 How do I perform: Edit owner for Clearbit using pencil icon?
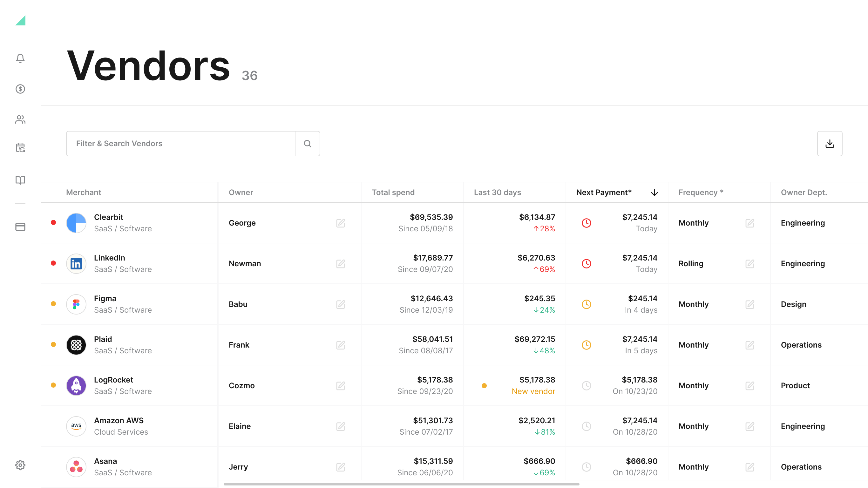click(x=341, y=223)
